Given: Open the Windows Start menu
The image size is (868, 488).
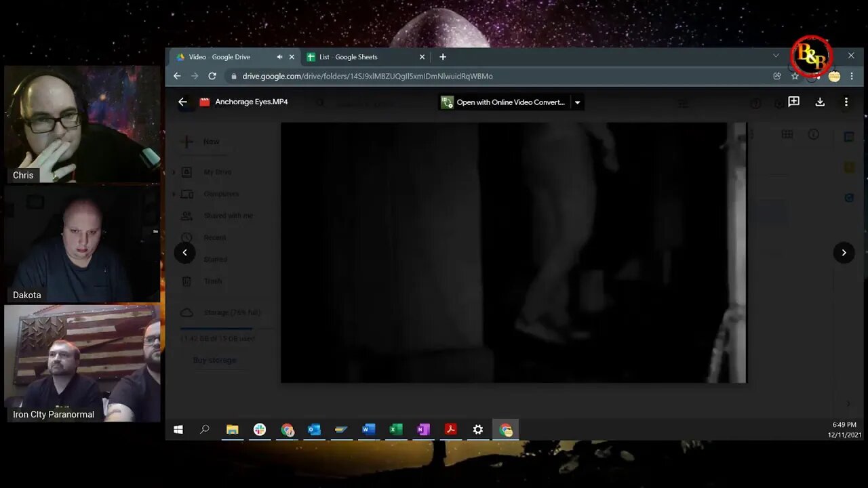Looking at the screenshot, I should click(x=178, y=429).
